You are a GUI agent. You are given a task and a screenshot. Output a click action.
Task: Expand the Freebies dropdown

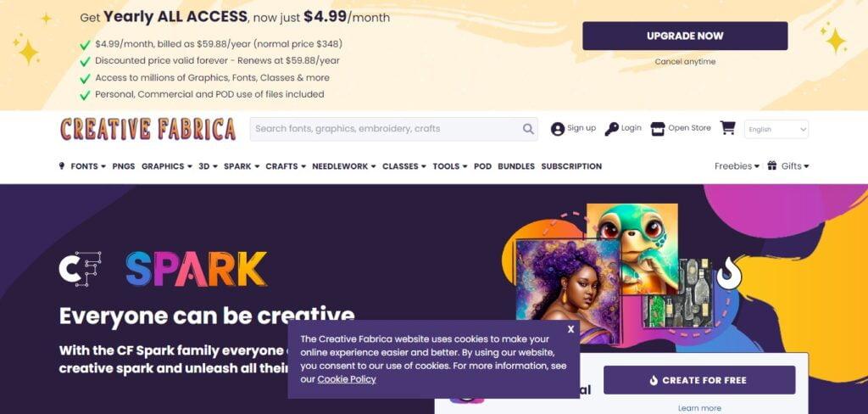pos(737,166)
